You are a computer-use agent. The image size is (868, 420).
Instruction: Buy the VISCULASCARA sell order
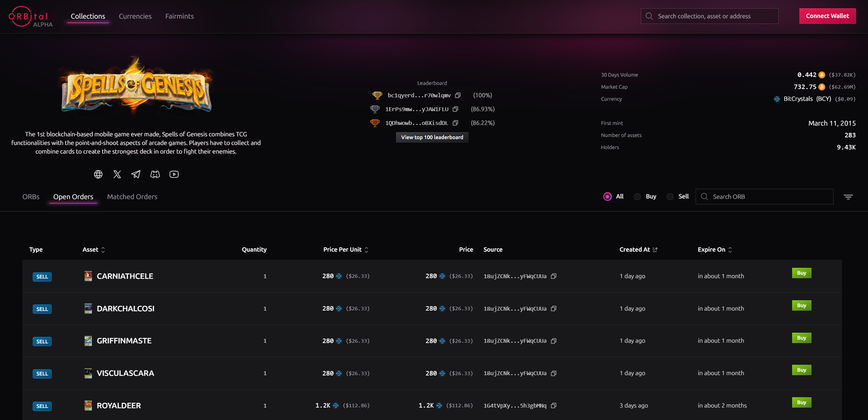pyautogui.click(x=801, y=370)
